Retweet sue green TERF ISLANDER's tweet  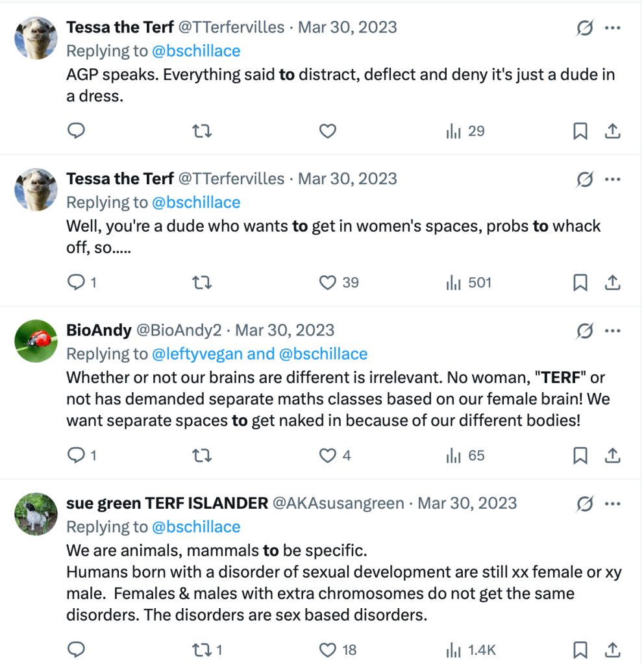pyautogui.click(x=203, y=650)
